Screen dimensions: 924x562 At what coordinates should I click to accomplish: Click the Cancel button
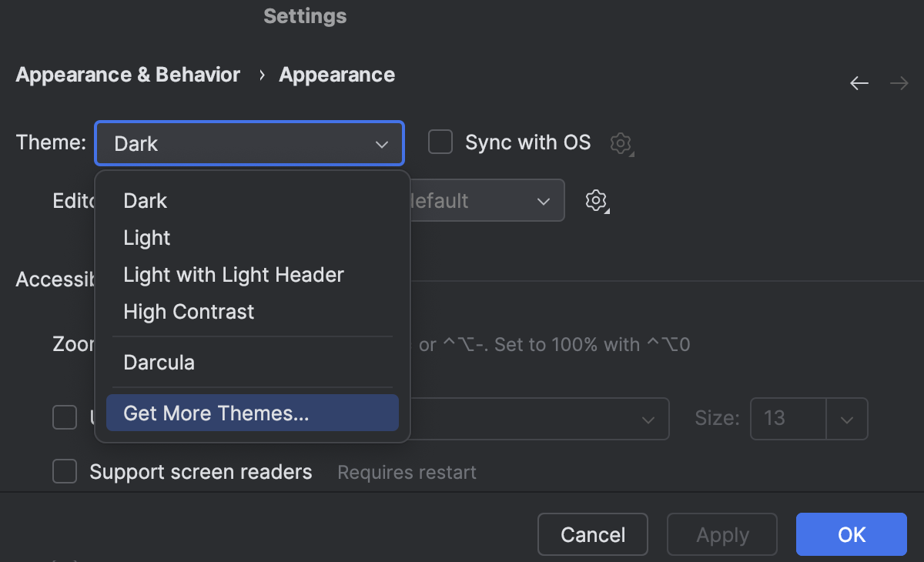(x=592, y=534)
